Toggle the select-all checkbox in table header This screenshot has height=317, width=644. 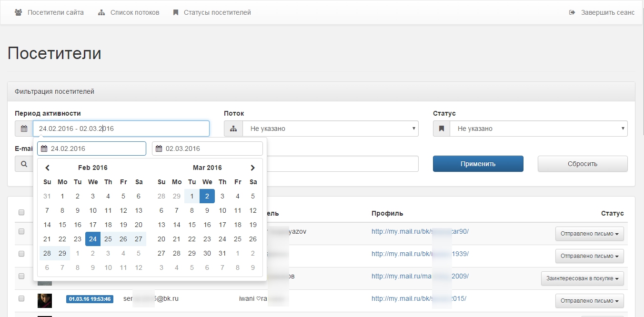[21, 213]
